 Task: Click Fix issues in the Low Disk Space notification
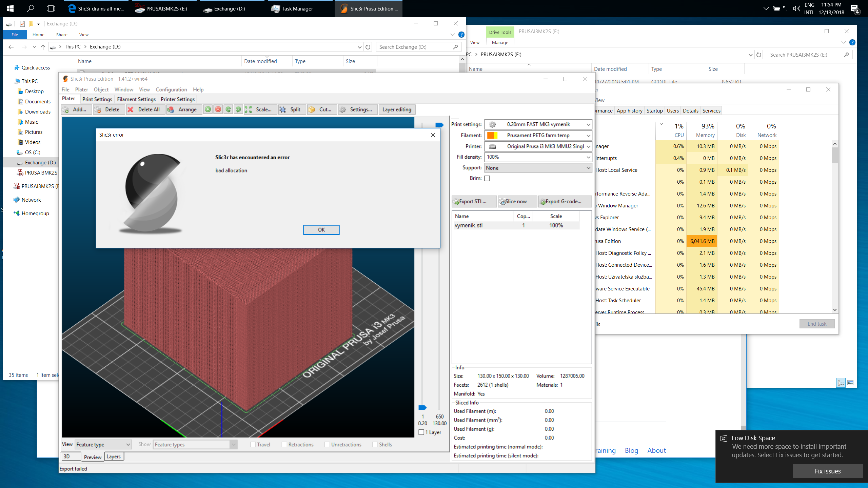[828, 471]
